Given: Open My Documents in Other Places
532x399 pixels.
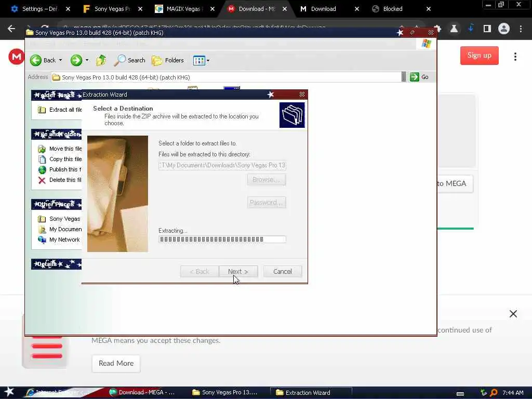Looking at the screenshot, I should [x=60, y=229].
